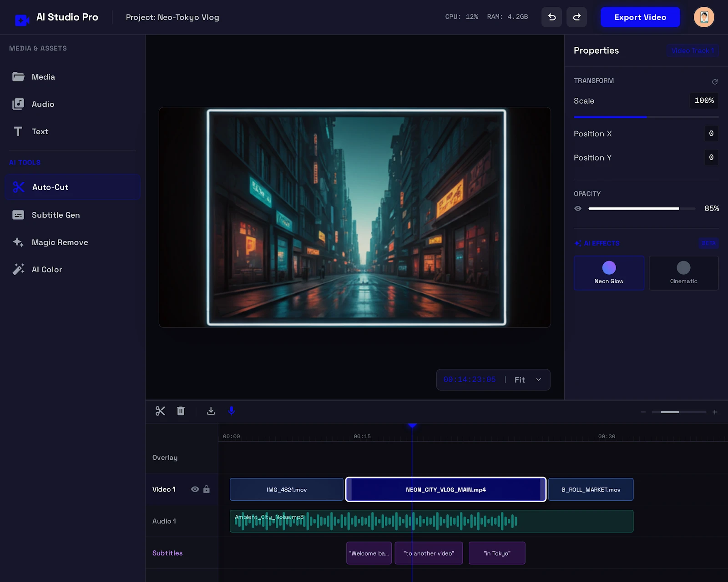Viewport: 728px width, 582px height.
Task: Adjust the Opacity slider
Action: tap(642, 209)
